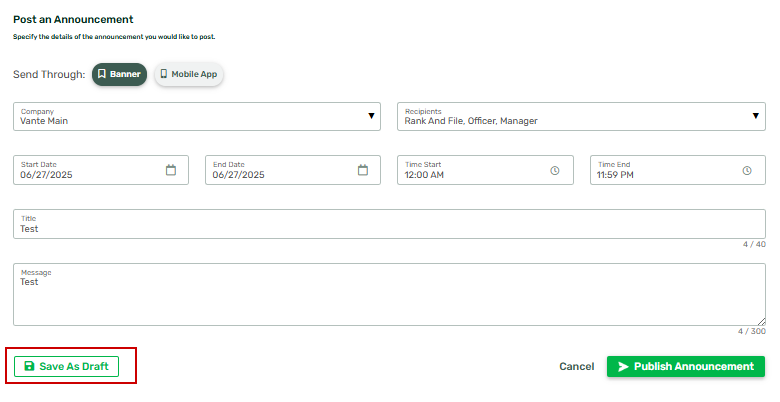Click the phone icon on the Mobile App chip
The image size is (780, 402).
[x=164, y=74]
